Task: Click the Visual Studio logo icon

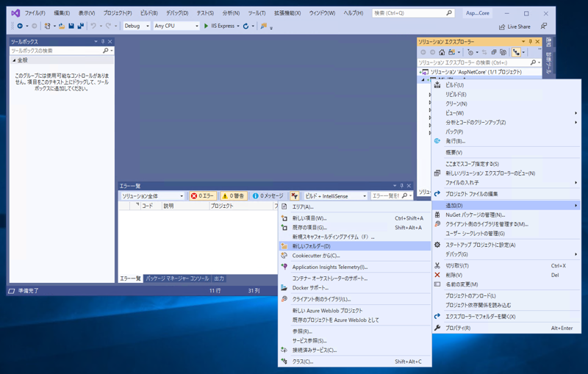Action: pyautogui.click(x=15, y=13)
